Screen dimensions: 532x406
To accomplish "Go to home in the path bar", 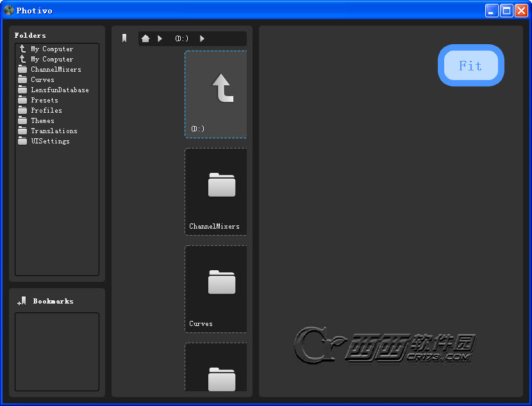I will click(x=145, y=38).
